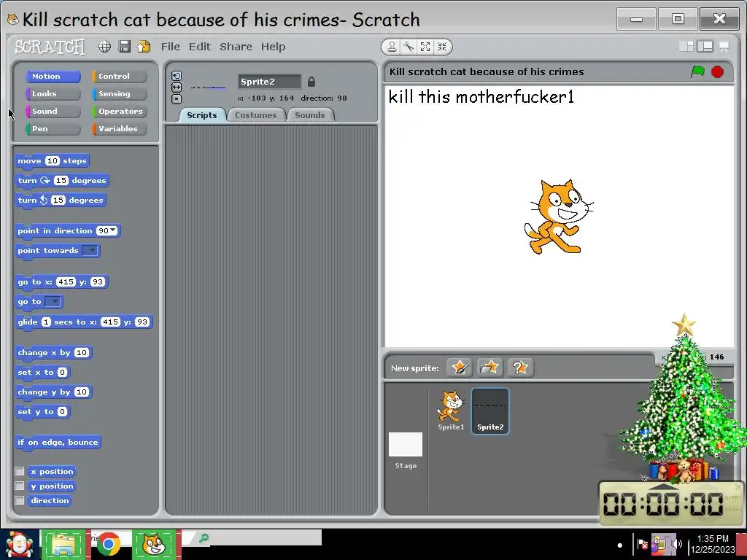
Task: Select the delete scissors tool
Action: (409, 47)
